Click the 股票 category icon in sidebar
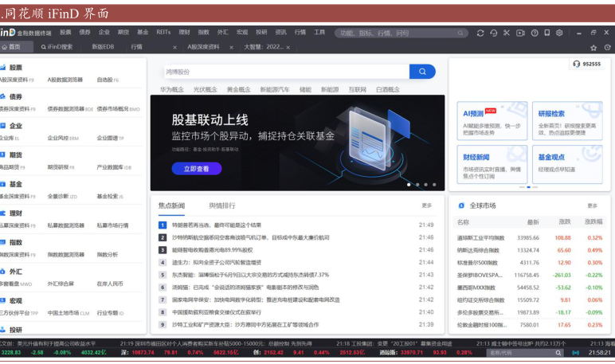The image size is (615, 364). 4,68
